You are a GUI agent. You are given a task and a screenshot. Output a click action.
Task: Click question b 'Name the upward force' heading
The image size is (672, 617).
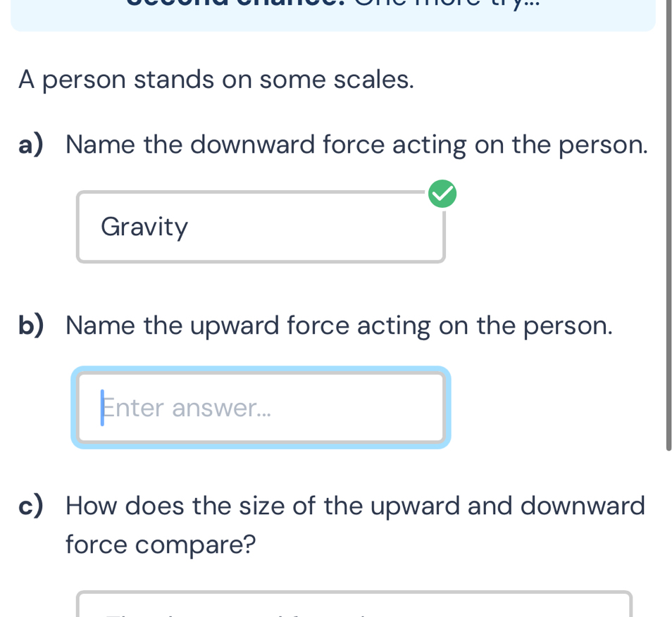(x=338, y=325)
